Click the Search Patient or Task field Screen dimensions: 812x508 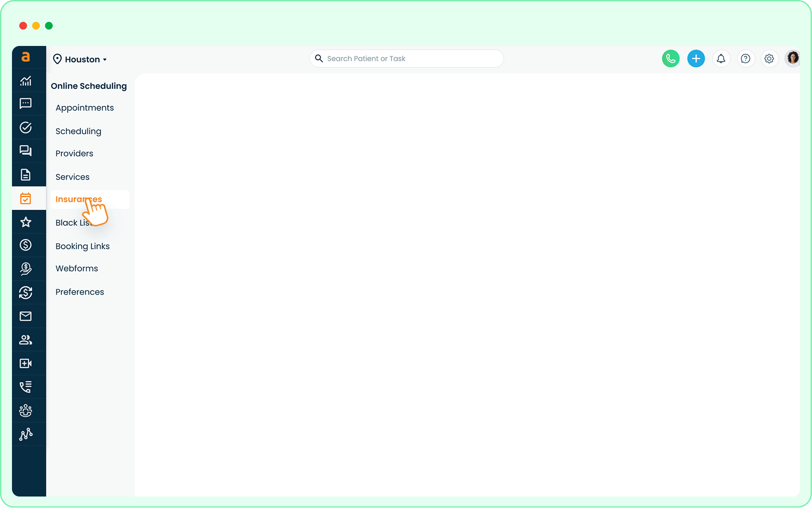407,59
